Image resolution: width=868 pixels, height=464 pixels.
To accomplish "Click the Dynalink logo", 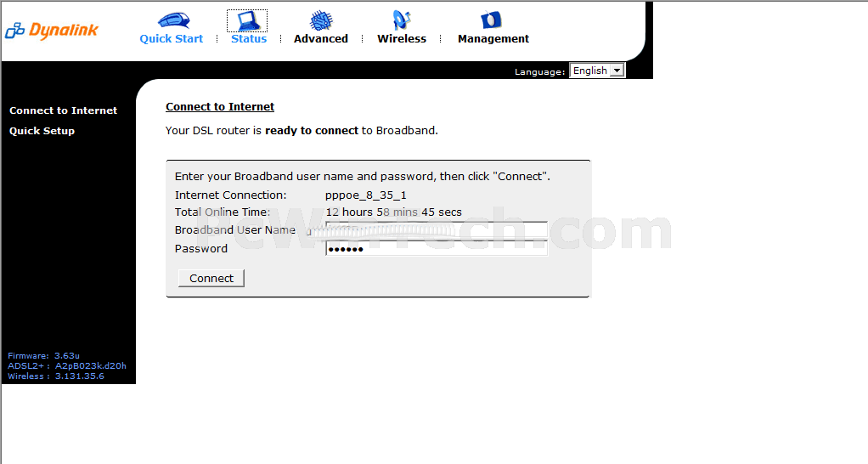I will (52, 31).
